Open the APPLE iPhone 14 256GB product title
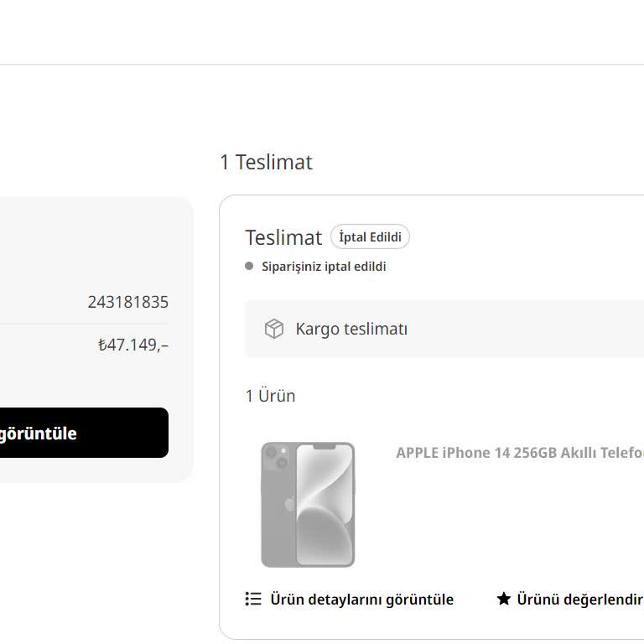The width and height of the screenshot is (644, 644). tap(519, 453)
